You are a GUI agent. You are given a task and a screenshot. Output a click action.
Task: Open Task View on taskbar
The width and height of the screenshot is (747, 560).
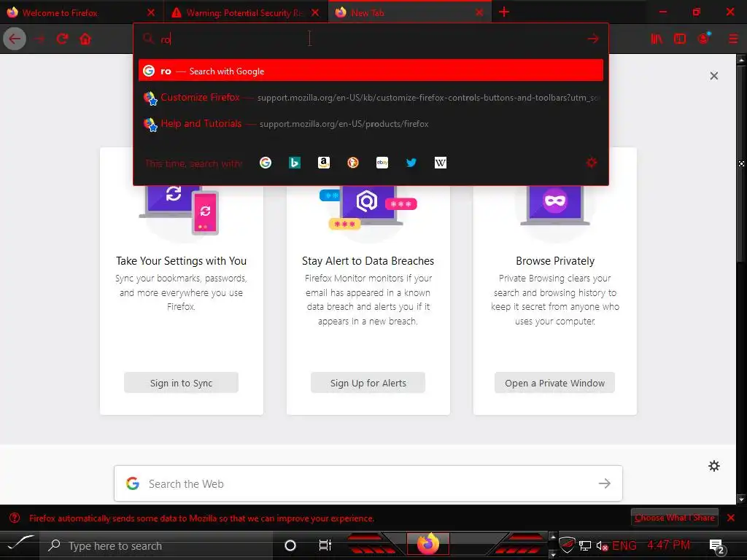[x=325, y=545]
